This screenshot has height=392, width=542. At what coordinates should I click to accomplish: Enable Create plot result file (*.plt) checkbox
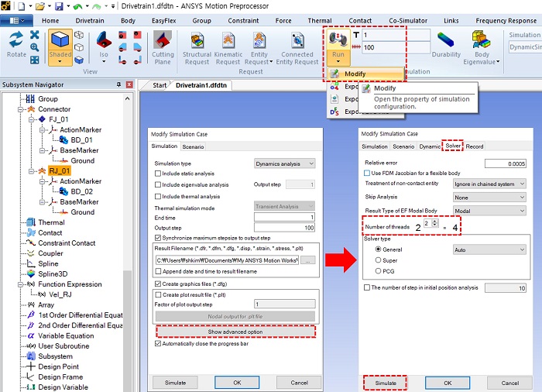coord(158,295)
